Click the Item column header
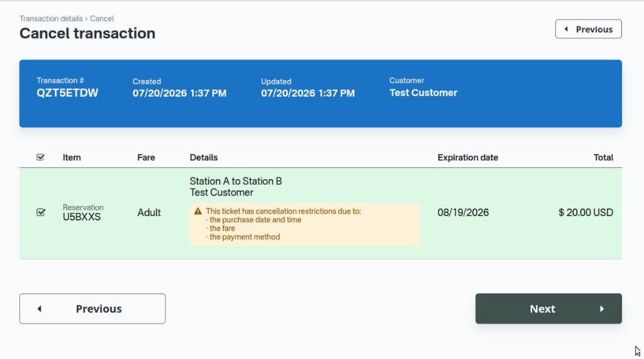644x359 pixels. pos(72,157)
